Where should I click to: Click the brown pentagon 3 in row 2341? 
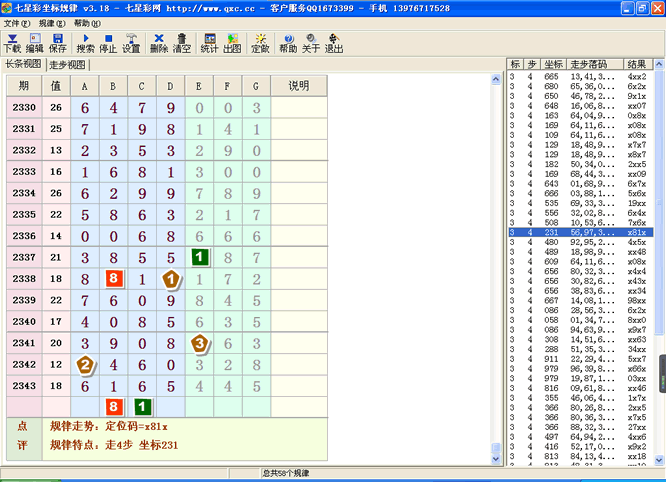coord(199,343)
